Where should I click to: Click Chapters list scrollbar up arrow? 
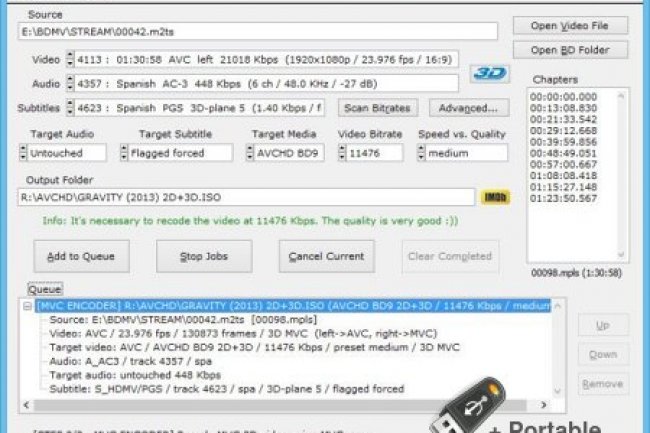(621, 96)
